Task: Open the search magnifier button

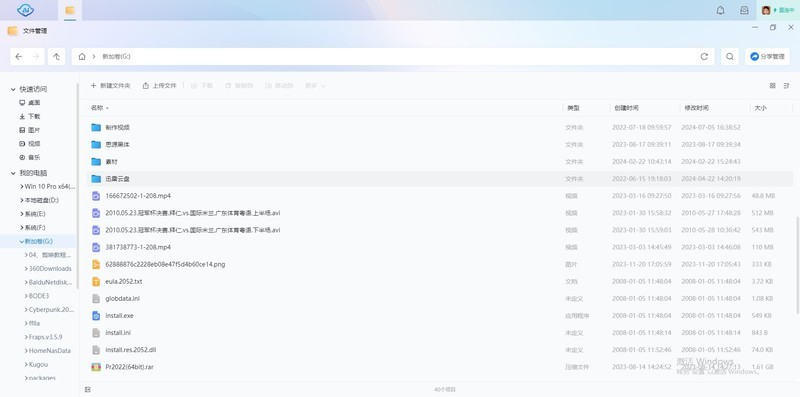Action: pos(730,57)
